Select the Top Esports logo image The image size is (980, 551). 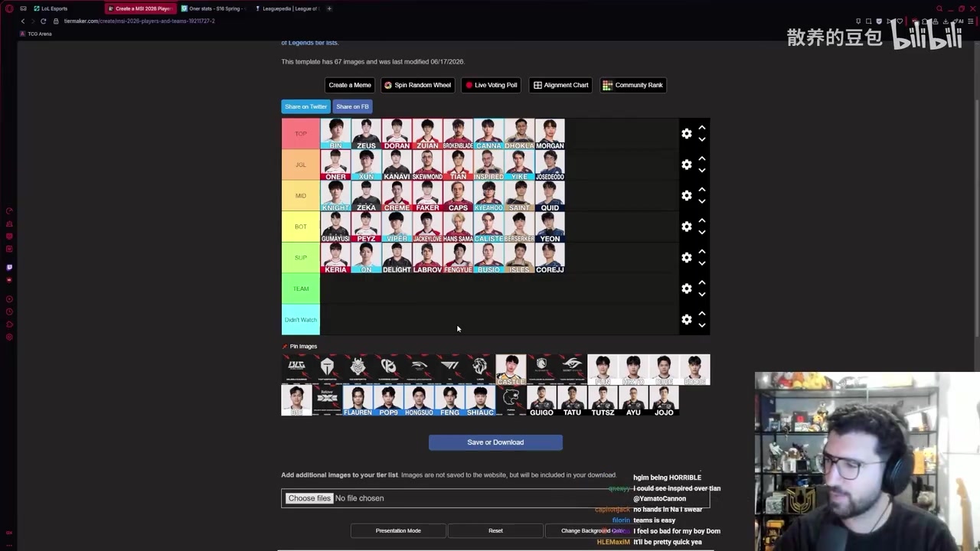pyautogui.click(x=327, y=370)
